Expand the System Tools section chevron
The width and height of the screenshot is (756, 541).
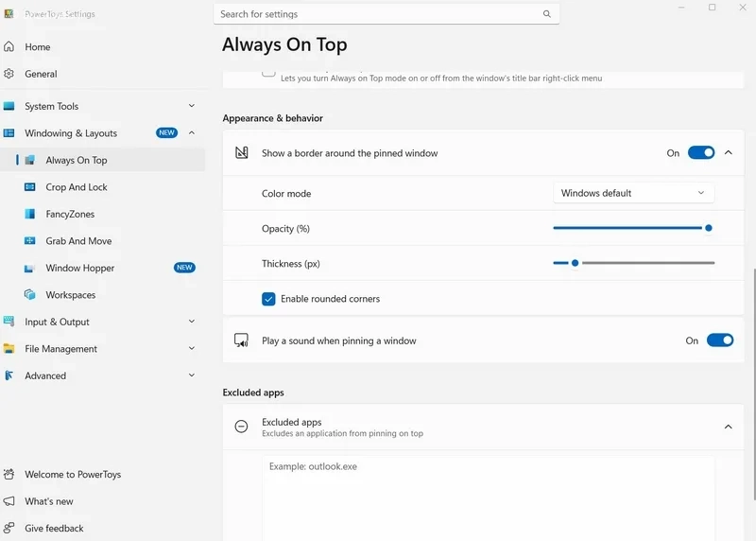click(x=192, y=106)
